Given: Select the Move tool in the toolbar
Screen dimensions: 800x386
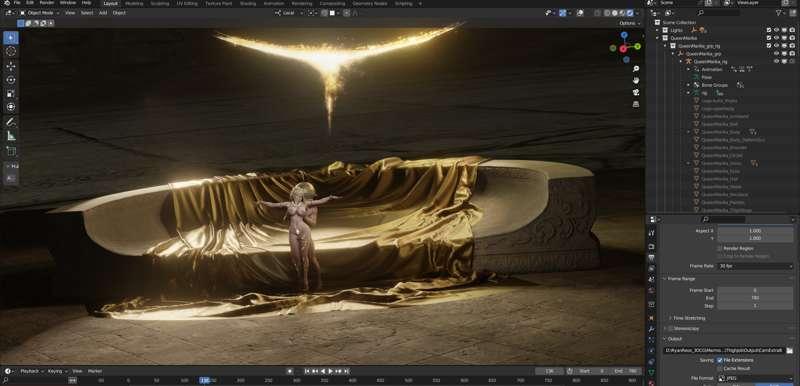Looking at the screenshot, I should click(11, 66).
